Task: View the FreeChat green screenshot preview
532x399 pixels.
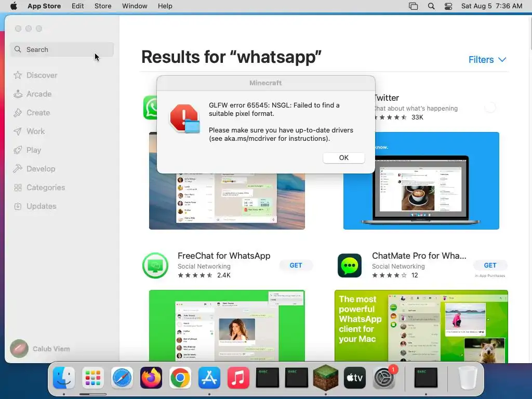Action: [x=227, y=326]
